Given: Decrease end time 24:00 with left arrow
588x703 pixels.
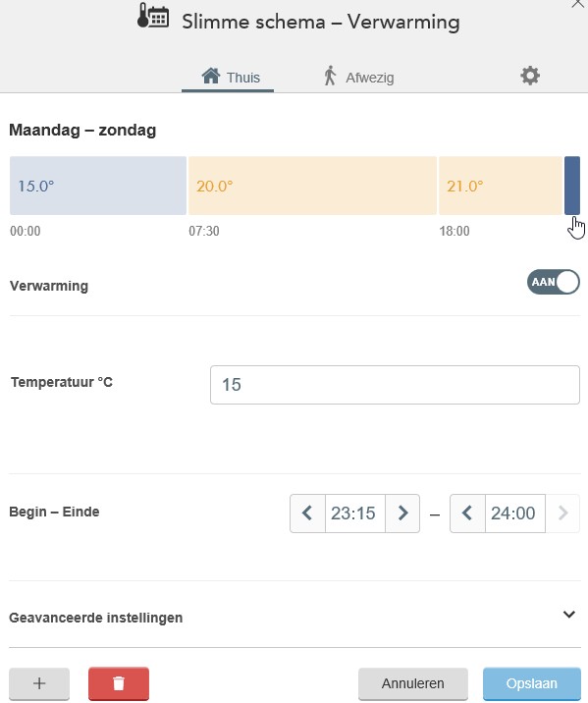Looking at the screenshot, I should tap(467, 513).
